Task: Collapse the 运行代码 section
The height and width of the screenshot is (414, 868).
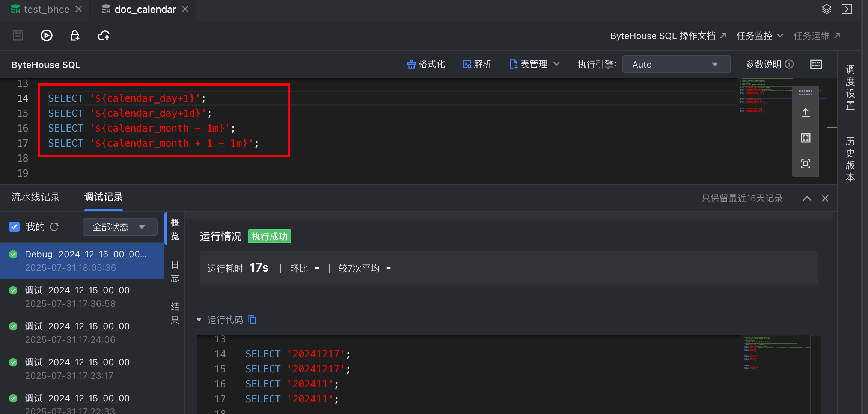Action: [199, 319]
